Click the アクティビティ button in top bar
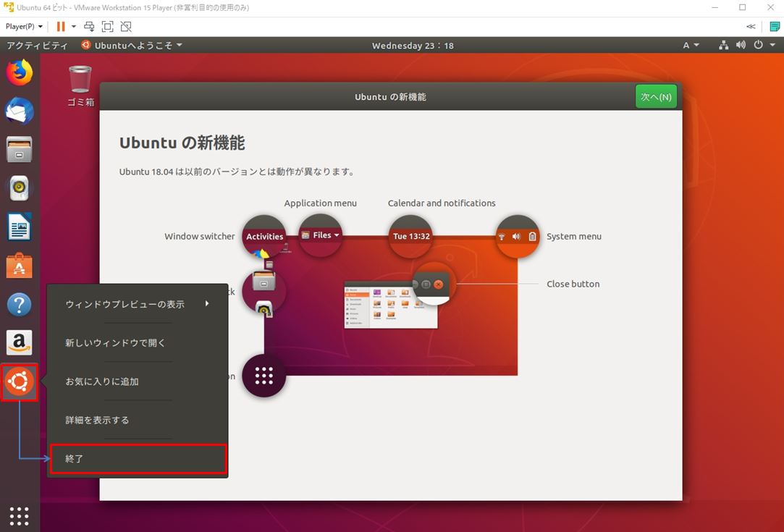Viewport: 784px width, 532px height. tap(37, 46)
